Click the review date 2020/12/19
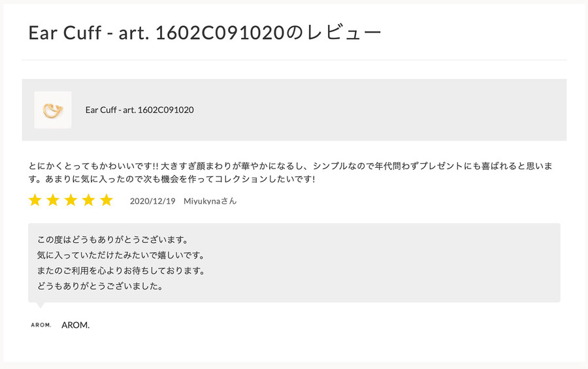The image size is (588, 369). (x=153, y=201)
